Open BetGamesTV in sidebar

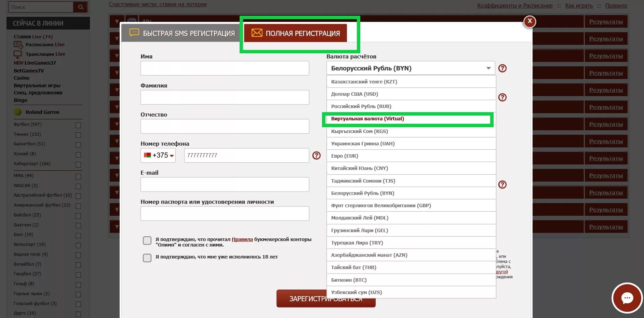pyautogui.click(x=29, y=71)
